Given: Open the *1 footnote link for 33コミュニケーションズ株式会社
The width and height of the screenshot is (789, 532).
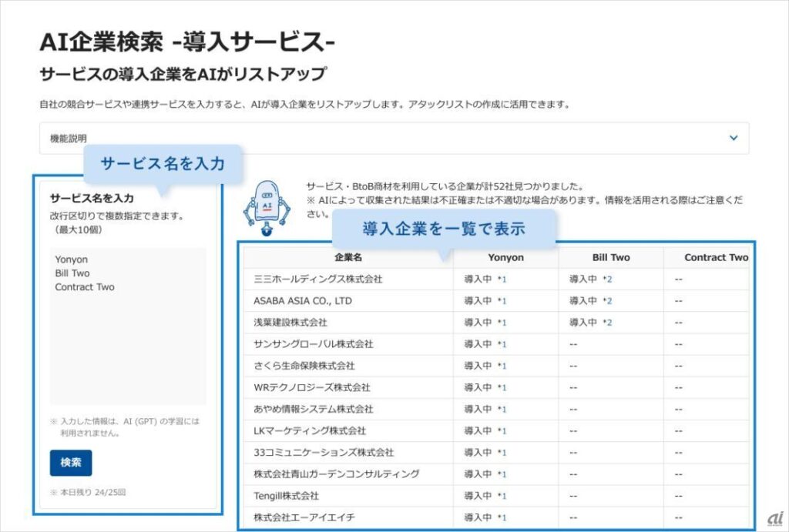Looking at the screenshot, I should (x=502, y=452).
